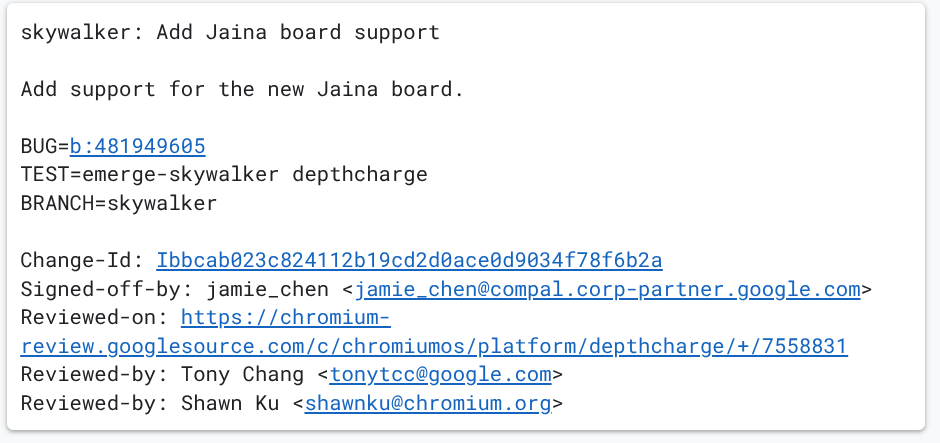The height and width of the screenshot is (443, 940).
Task: Open the bug link b:481949605
Action: point(137,146)
